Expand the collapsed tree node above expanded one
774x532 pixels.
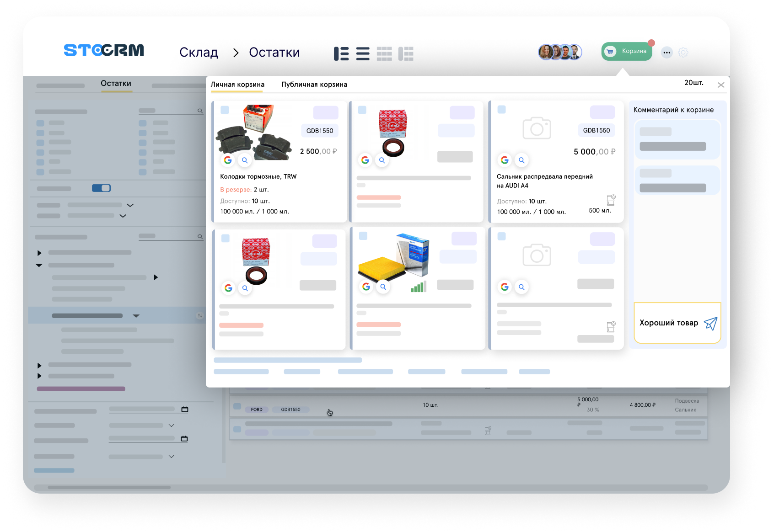pyautogui.click(x=39, y=253)
